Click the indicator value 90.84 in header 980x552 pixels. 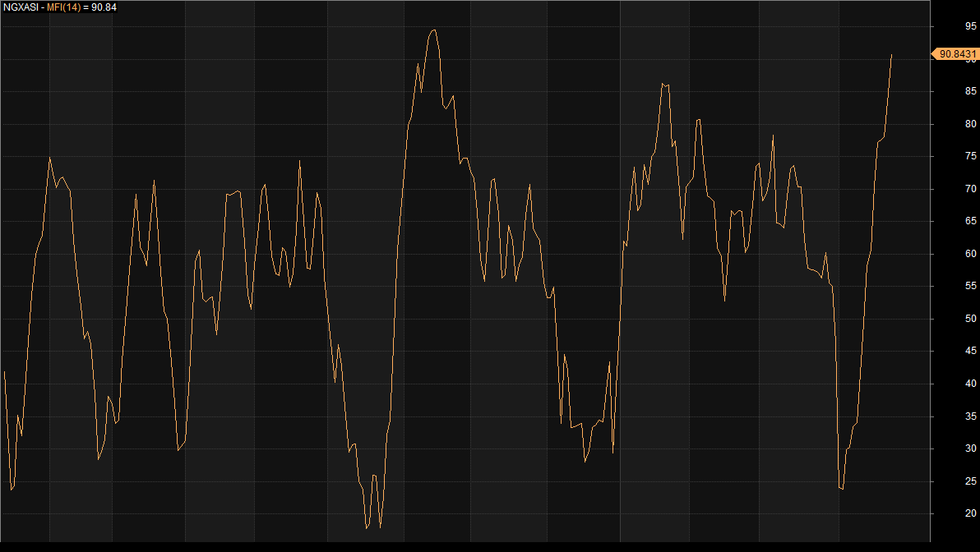104,7
